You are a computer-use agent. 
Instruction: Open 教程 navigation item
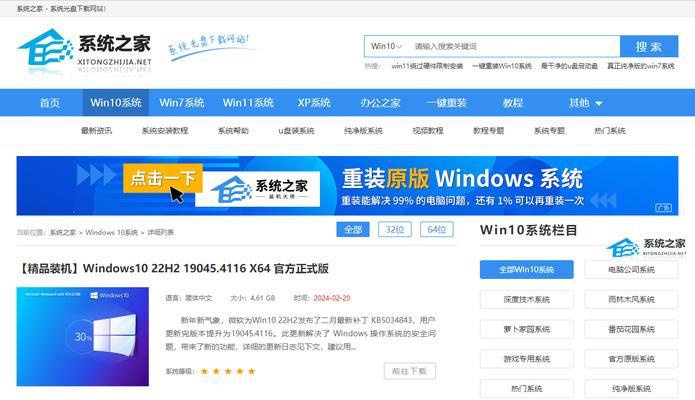tap(512, 103)
